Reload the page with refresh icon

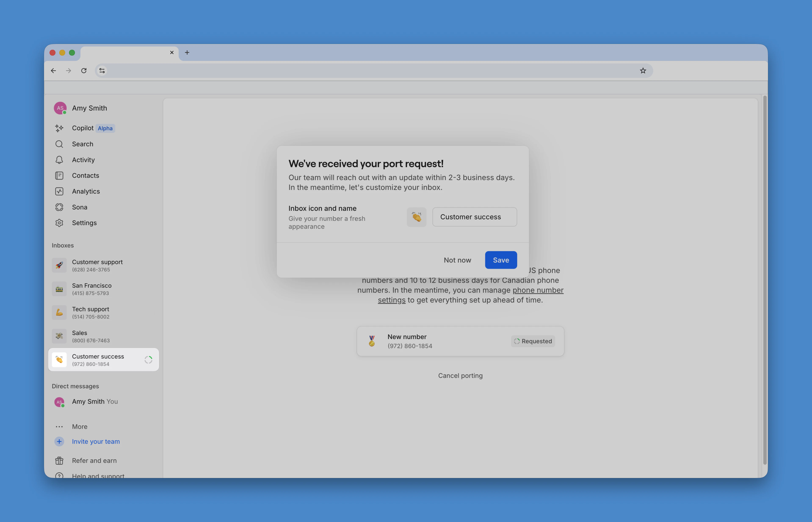click(84, 70)
